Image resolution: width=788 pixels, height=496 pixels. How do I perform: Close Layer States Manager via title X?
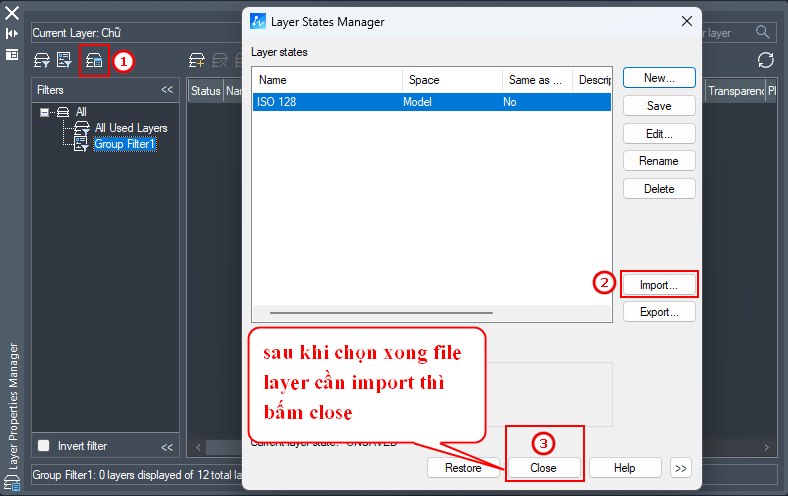686,21
